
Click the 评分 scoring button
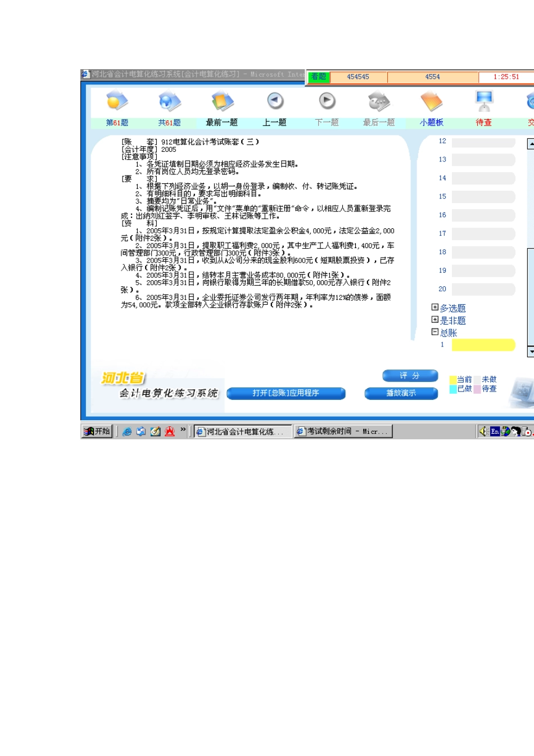tap(410, 376)
